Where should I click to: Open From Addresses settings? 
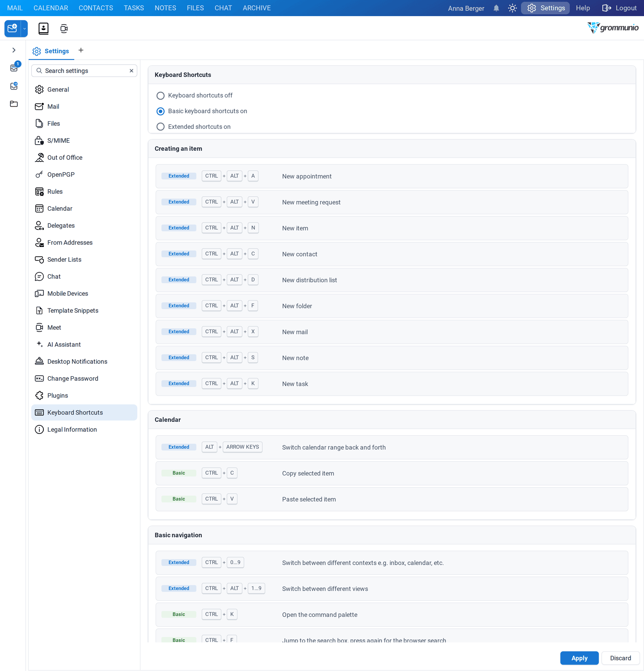coord(84,242)
